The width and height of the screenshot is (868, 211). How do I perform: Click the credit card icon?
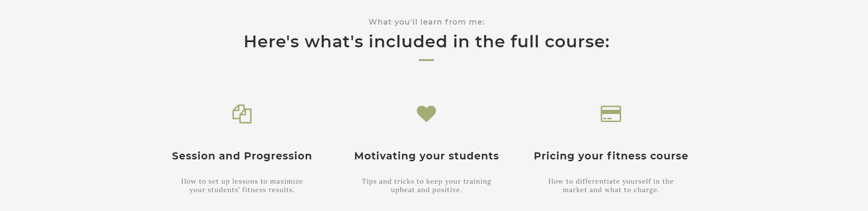coord(611,114)
